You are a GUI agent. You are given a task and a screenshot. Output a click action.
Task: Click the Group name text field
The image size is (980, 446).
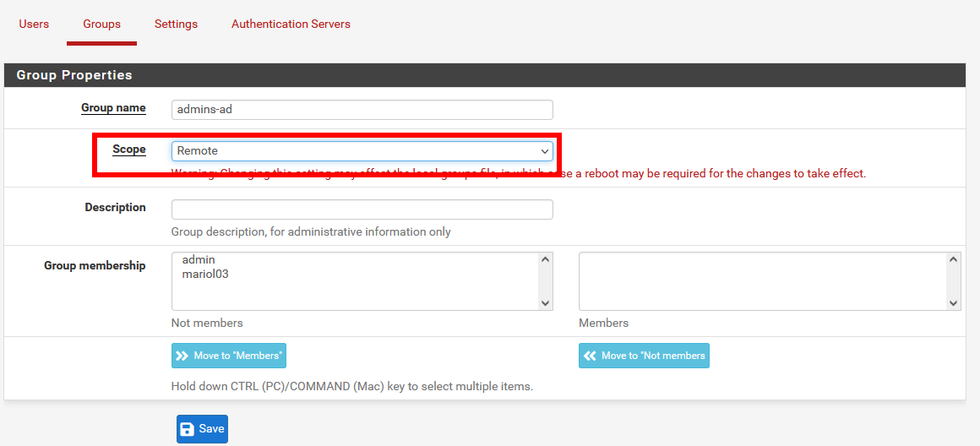coord(362,110)
